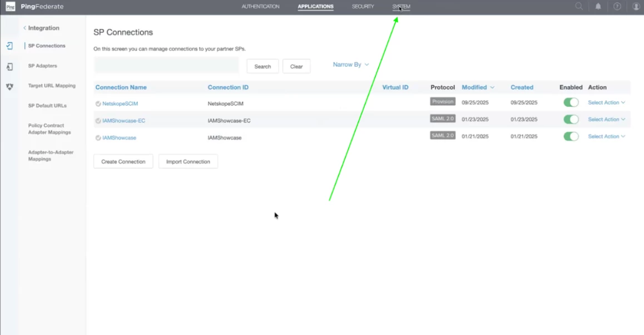Image resolution: width=644 pixels, height=335 pixels.
Task: Open Target URL Mapping page
Action: coord(52,86)
